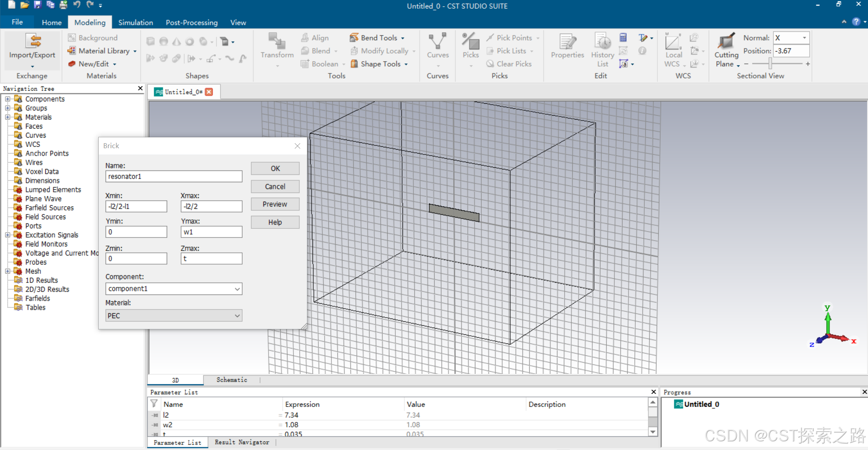
Task: Click the Position field showing -3.67
Action: (x=791, y=51)
